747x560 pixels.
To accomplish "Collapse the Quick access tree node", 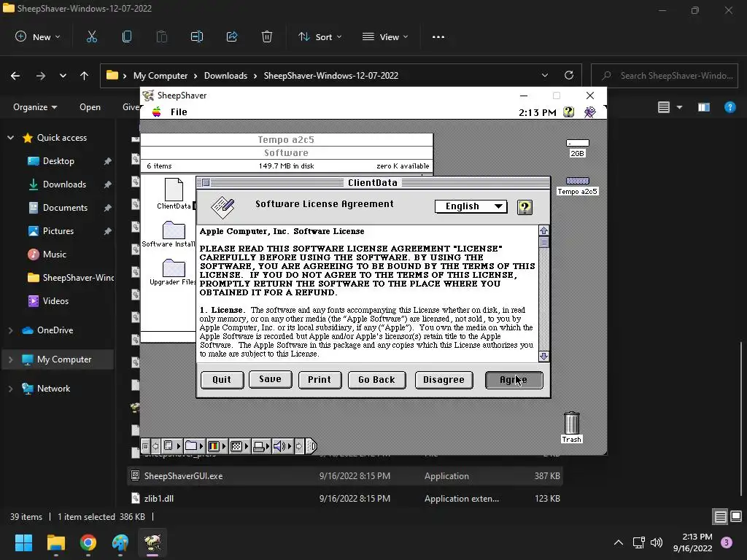I will (10, 138).
